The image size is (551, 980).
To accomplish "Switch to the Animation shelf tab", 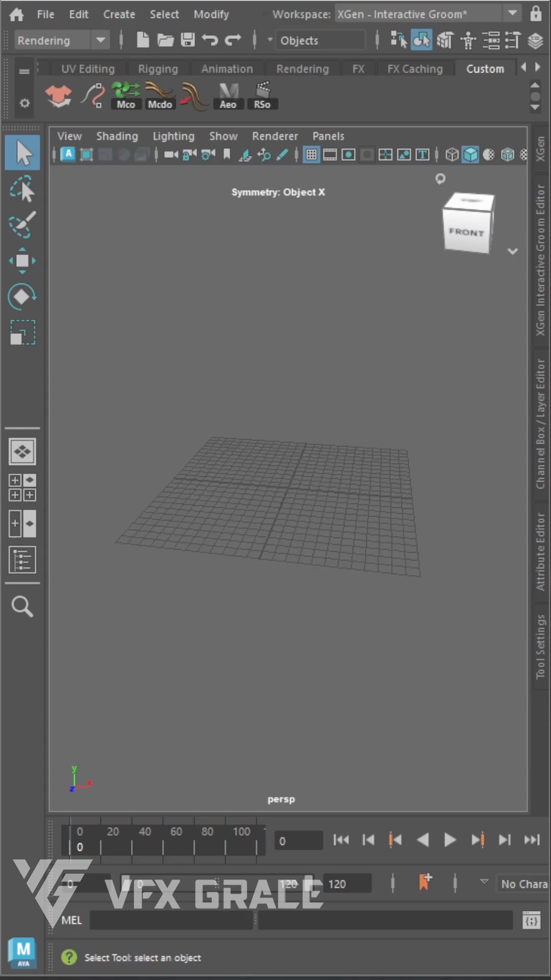I will pos(227,69).
